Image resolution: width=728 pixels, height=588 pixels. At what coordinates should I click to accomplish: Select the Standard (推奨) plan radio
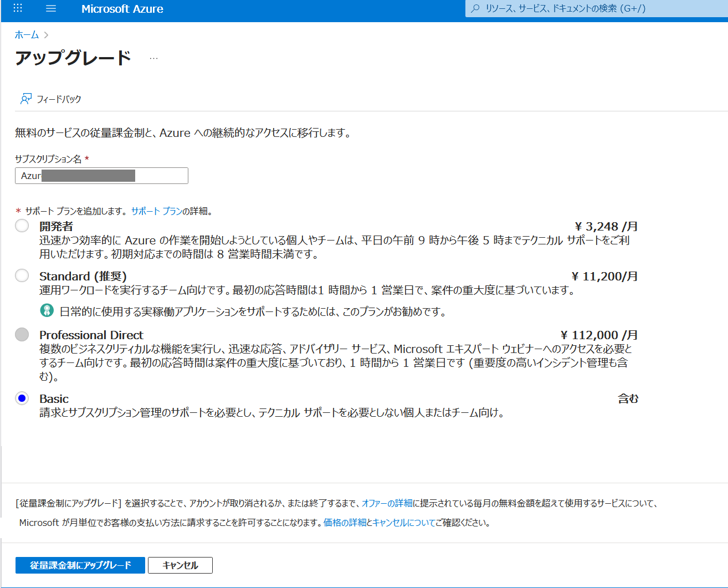click(x=22, y=275)
